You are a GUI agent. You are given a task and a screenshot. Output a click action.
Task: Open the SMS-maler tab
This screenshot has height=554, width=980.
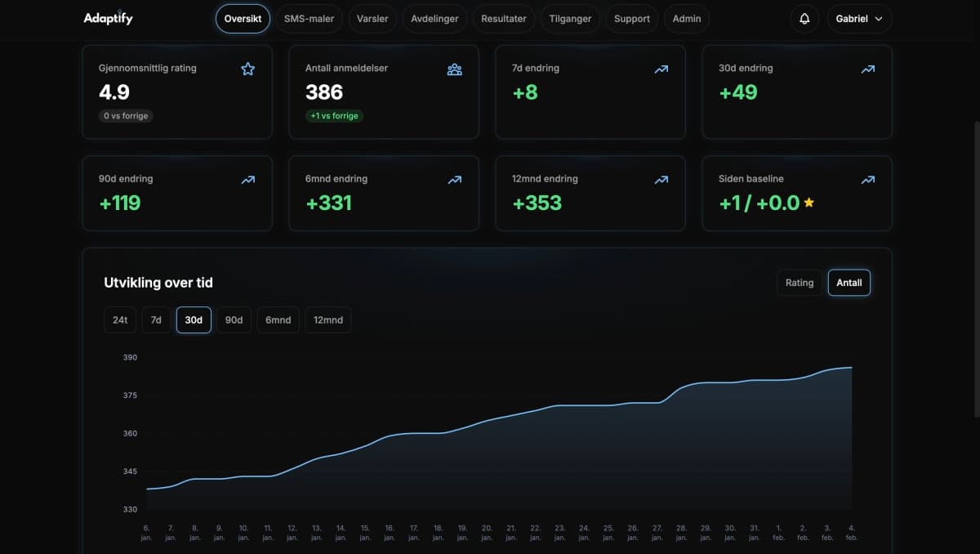309,19
